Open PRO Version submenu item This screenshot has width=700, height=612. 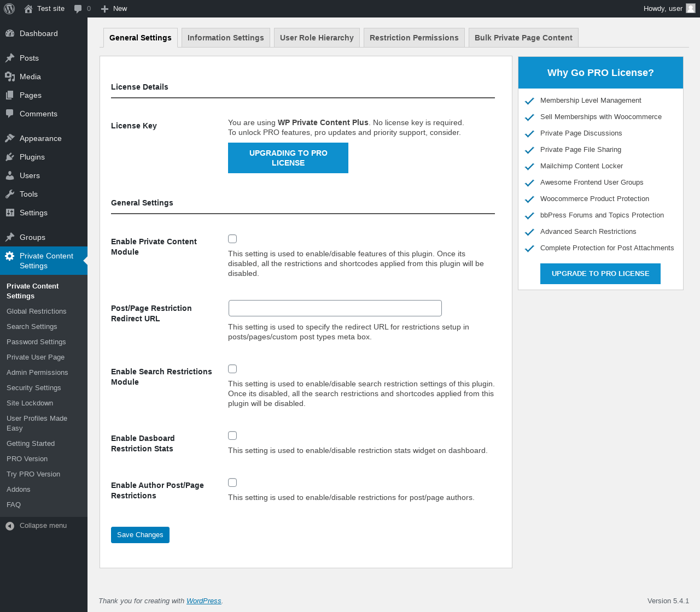pos(27,459)
